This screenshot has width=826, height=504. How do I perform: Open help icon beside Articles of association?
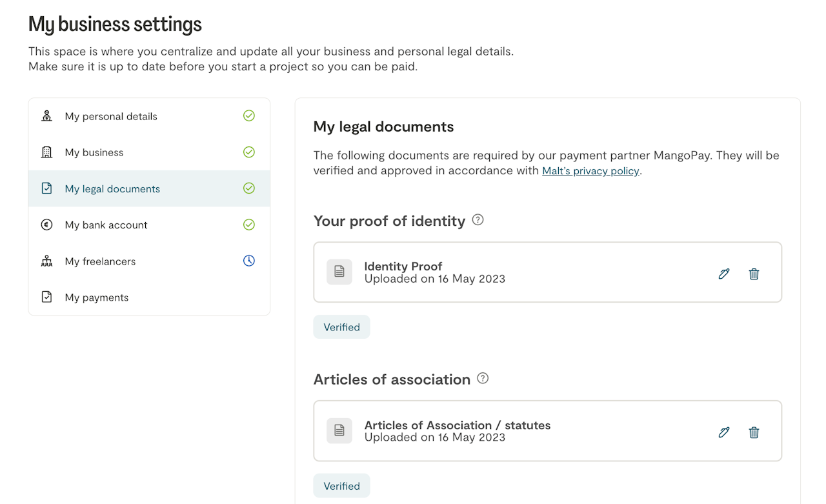click(483, 378)
